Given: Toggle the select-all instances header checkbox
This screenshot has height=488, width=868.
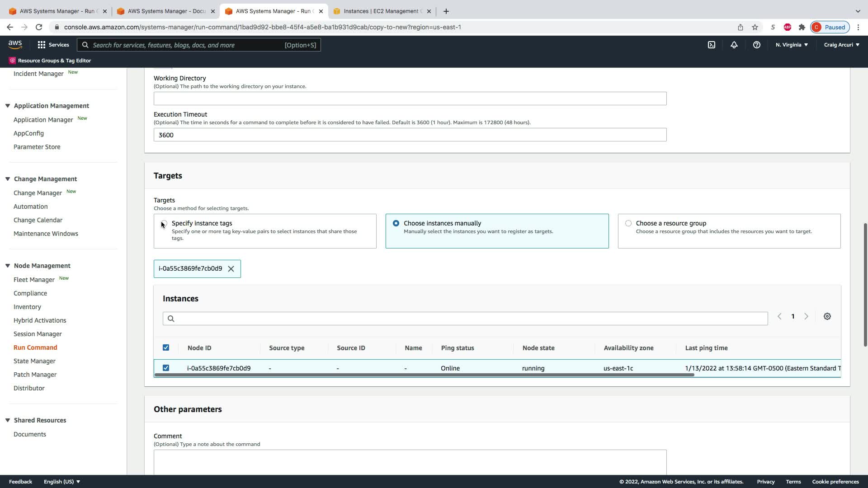Looking at the screenshot, I should click(x=166, y=347).
